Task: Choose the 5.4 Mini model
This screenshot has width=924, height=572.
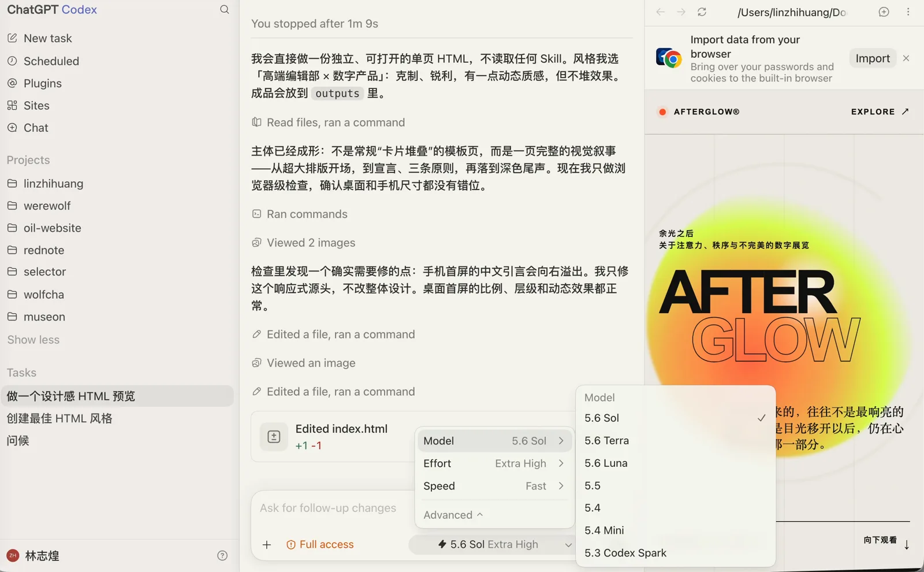Action: (x=675, y=530)
